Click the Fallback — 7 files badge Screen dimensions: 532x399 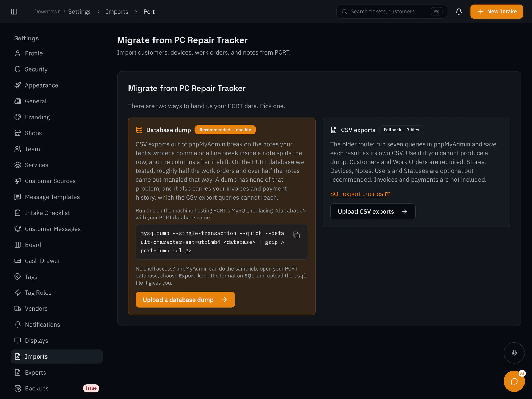point(401,130)
